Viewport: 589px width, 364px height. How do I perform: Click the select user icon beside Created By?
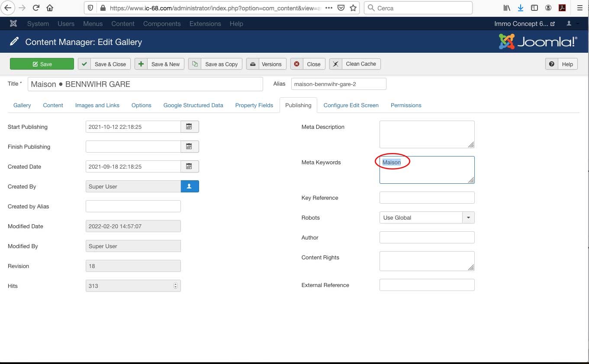tap(190, 186)
